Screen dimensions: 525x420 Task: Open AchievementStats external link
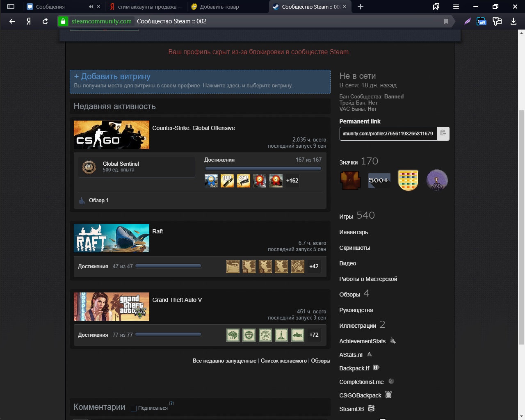[367, 341]
